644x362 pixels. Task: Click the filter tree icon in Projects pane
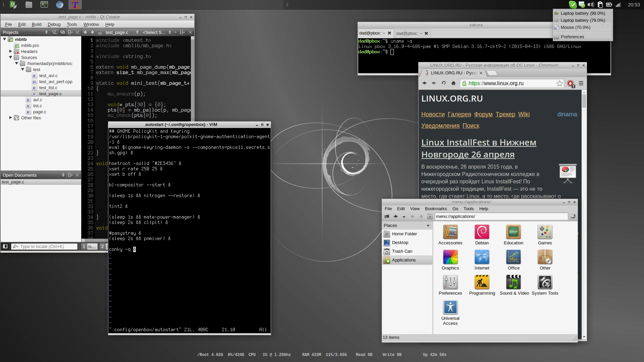tap(54, 32)
